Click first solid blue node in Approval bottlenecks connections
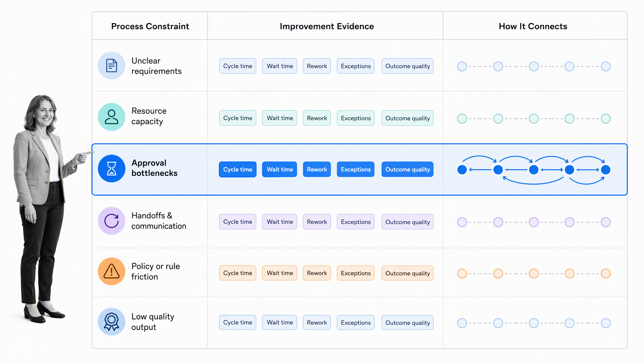 462,170
